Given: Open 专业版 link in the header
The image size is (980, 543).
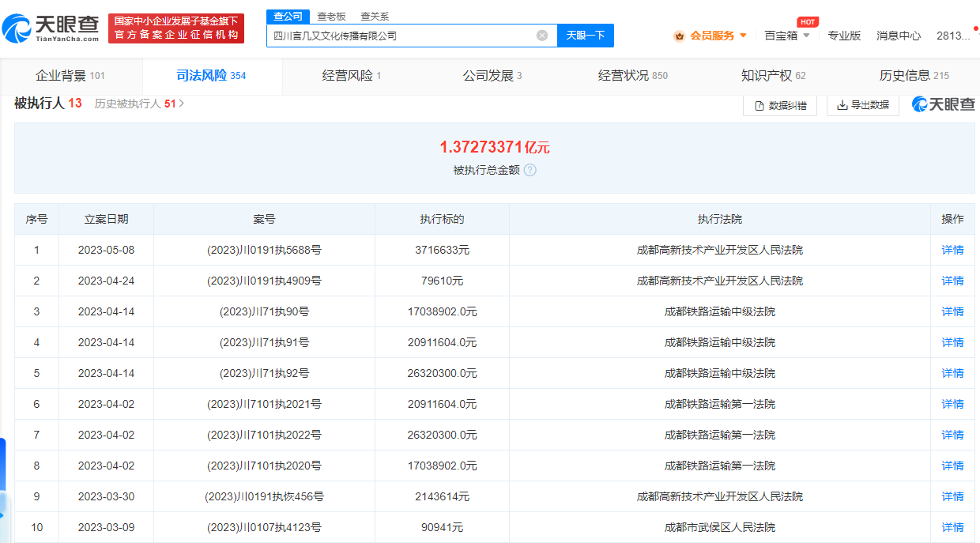Looking at the screenshot, I should (844, 36).
